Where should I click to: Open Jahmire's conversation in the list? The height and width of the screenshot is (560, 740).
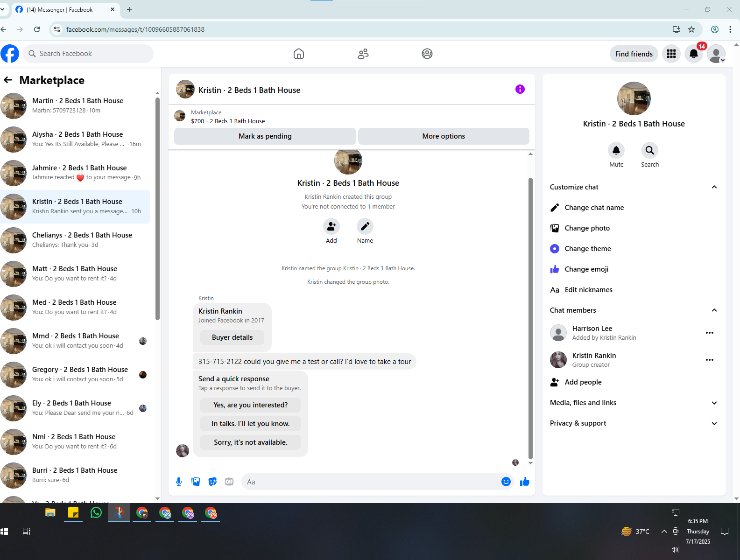pos(75,173)
